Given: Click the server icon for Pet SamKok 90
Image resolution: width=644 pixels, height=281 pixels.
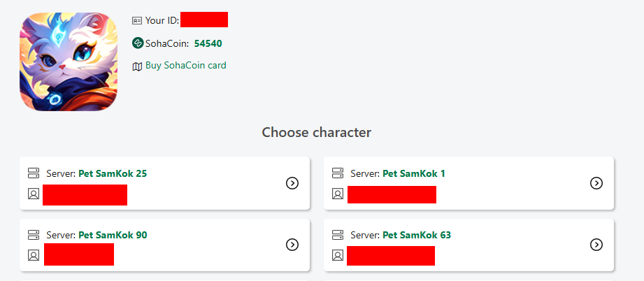Looking at the screenshot, I should [x=34, y=235].
